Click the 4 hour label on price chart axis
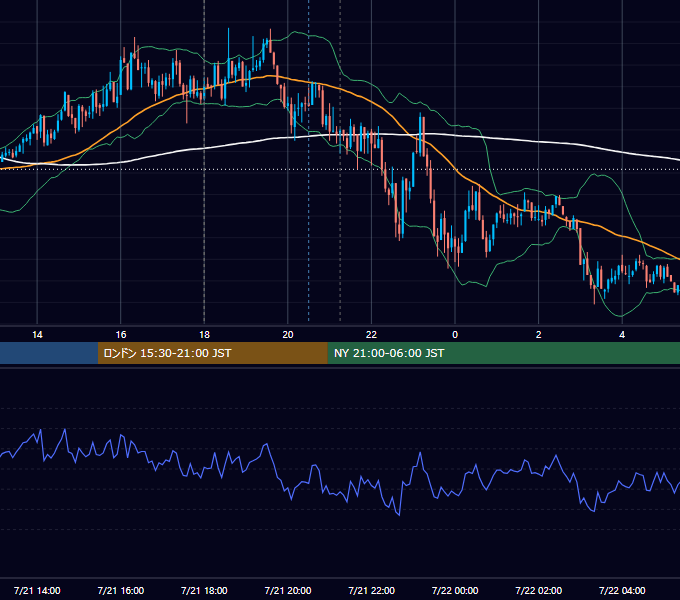Viewport: 680px width, 600px height. [x=622, y=335]
